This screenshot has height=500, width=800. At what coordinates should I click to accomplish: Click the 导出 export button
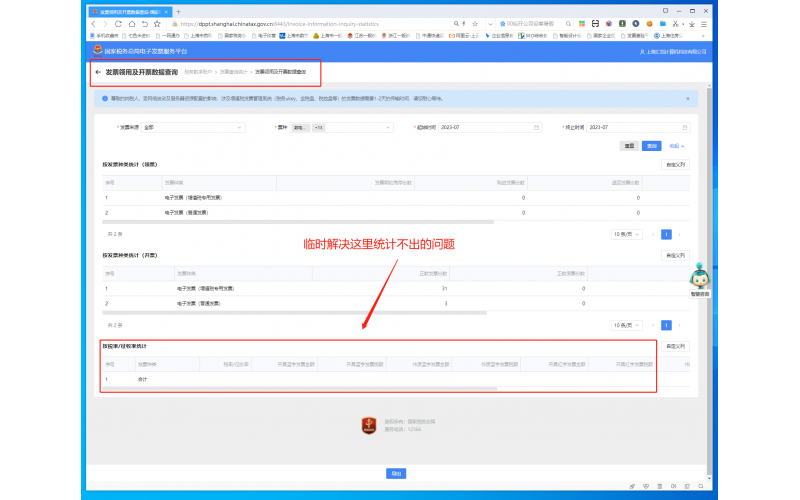(396, 473)
